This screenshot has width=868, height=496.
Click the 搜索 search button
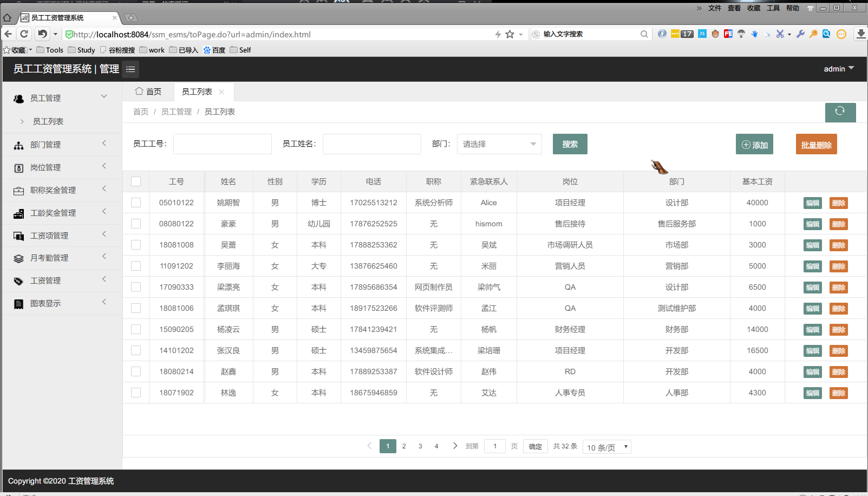[x=570, y=144]
